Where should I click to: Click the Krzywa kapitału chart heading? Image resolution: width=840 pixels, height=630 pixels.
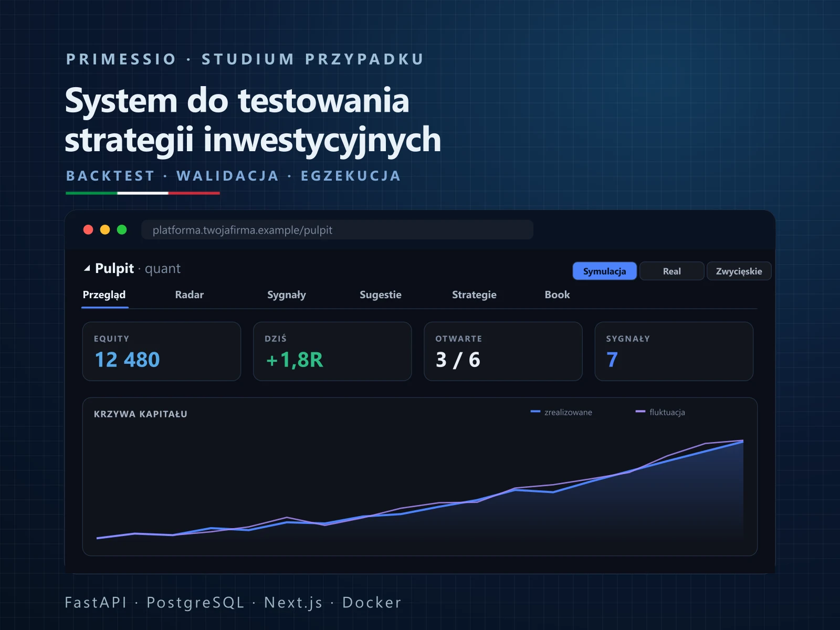tap(141, 414)
